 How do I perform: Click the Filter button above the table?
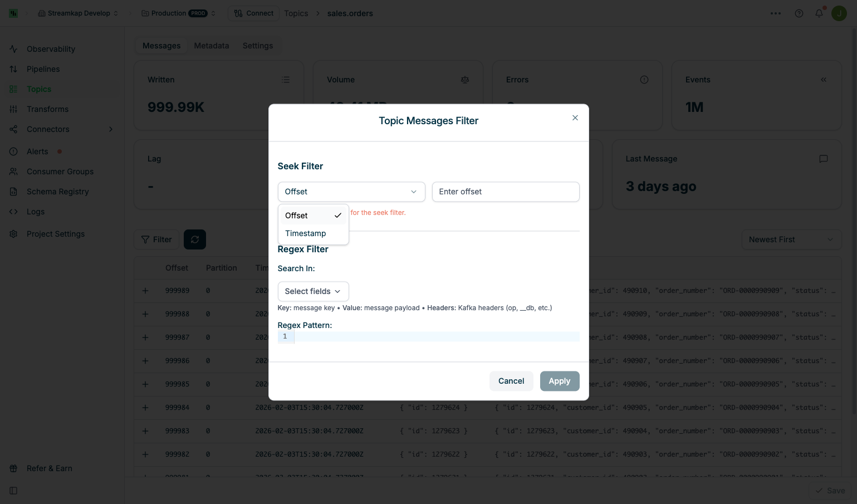tap(156, 239)
